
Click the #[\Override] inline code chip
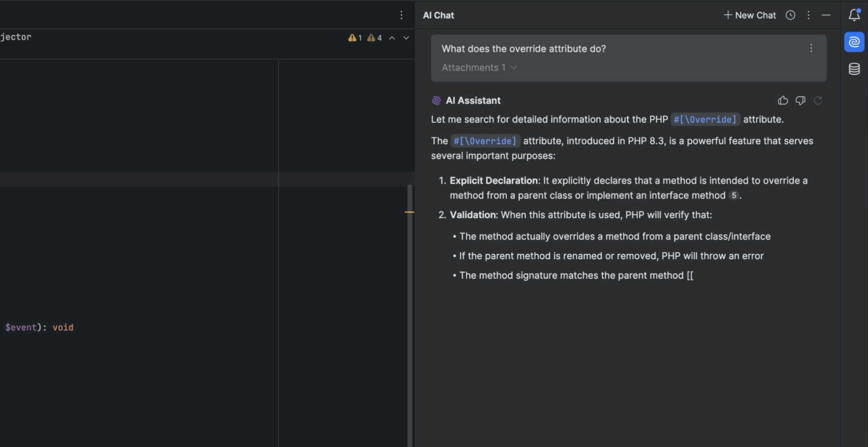705,119
